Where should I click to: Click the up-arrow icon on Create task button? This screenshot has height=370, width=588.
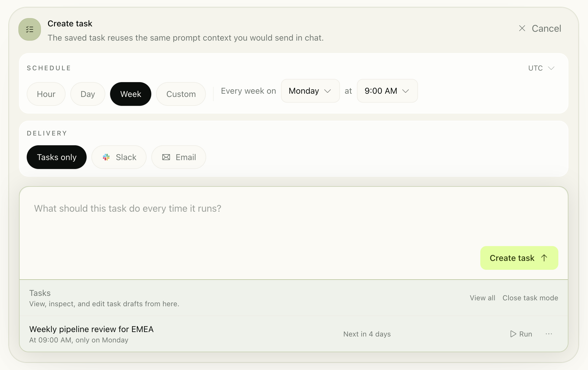coord(544,258)
